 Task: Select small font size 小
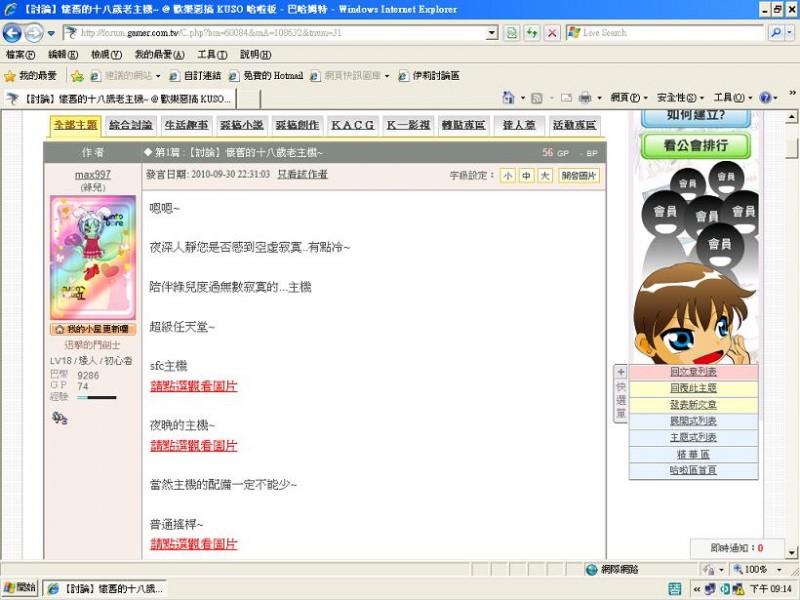(508, 175)
